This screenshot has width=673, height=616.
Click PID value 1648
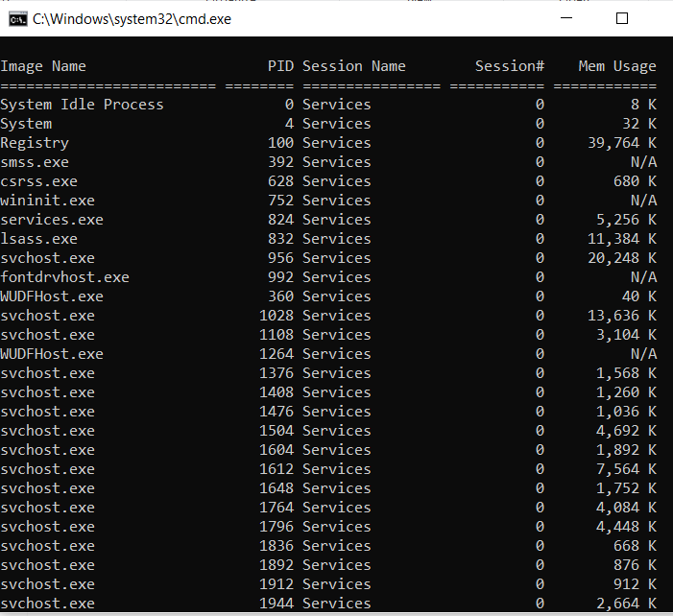pyautogui.click(x=276, y=488)
